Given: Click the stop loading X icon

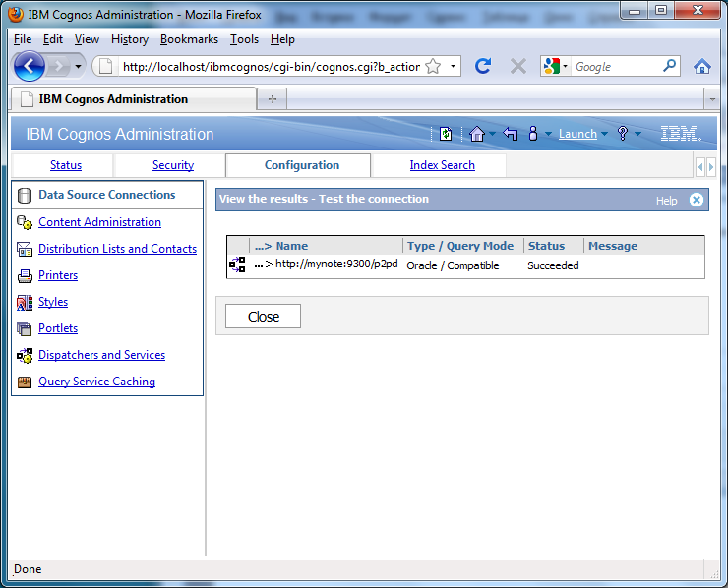Looking at the screenshot, I should tap(518, 66).
